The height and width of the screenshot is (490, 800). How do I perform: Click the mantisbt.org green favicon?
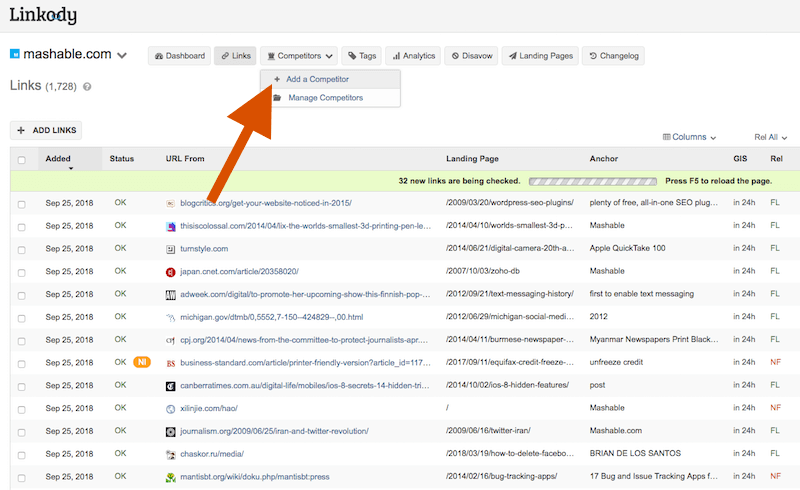[x=170, y=477]
